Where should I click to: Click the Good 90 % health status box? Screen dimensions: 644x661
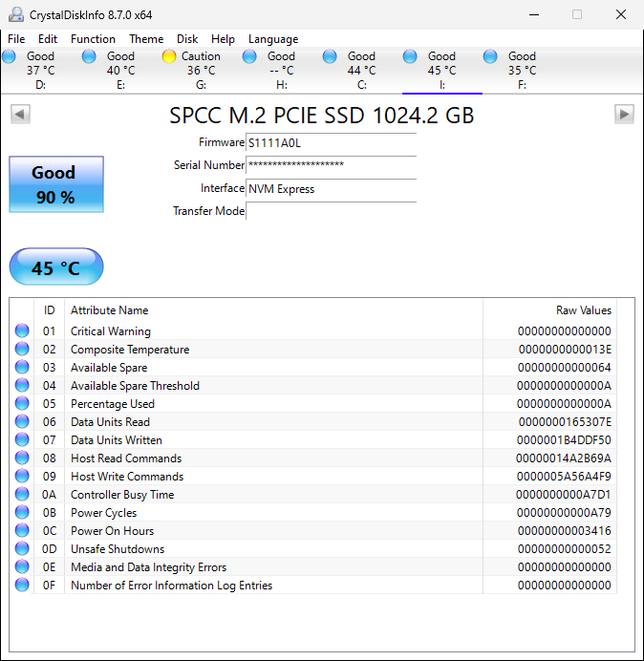pyautogui.click(x=56, y=184)
